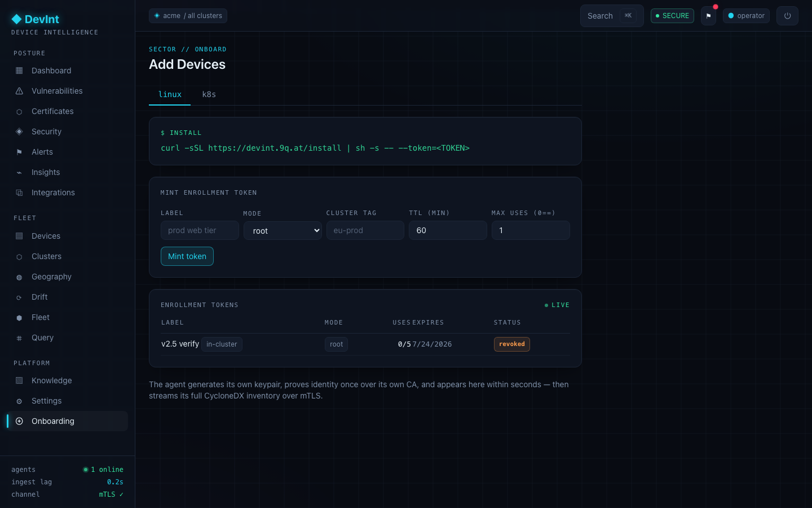Screen dimensions: 812x508
Task: Open the Mode dropdown set to root
Action: 283,230
